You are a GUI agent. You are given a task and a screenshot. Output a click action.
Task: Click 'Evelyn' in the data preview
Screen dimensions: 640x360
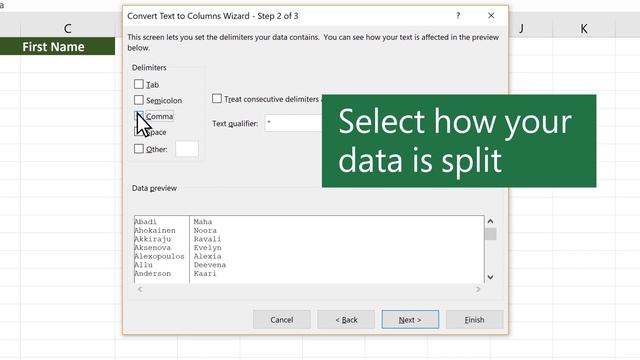coord(207,248)
